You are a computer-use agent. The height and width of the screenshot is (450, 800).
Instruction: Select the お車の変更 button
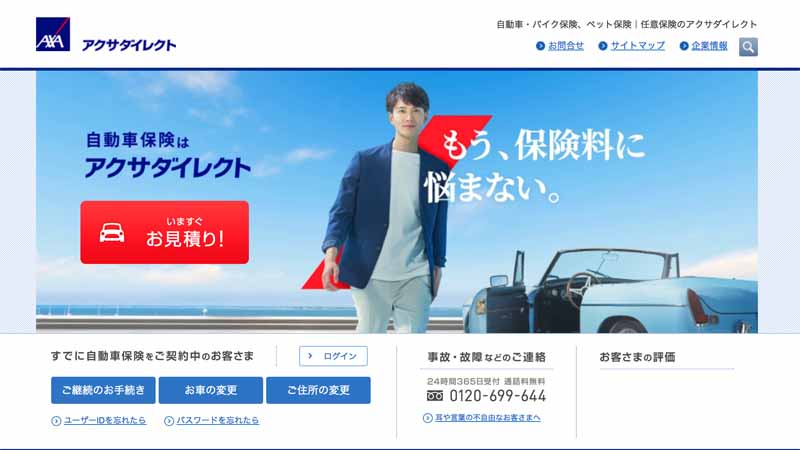coord(211,390)
